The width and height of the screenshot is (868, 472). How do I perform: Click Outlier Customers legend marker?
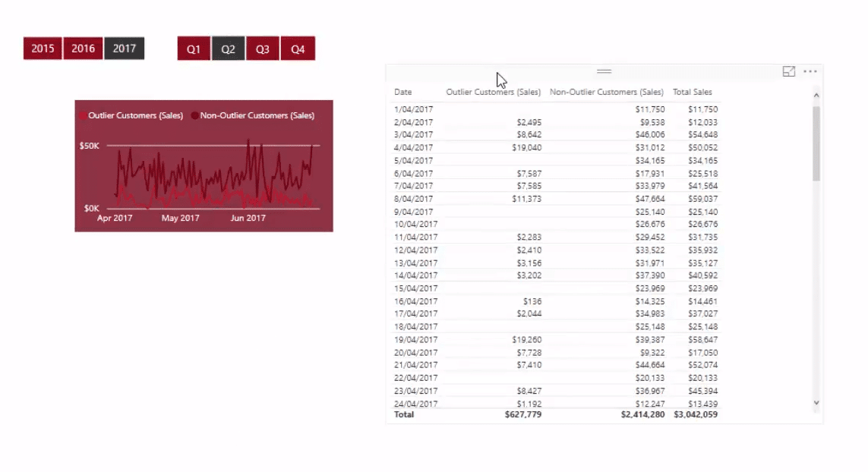coord(83,115)
